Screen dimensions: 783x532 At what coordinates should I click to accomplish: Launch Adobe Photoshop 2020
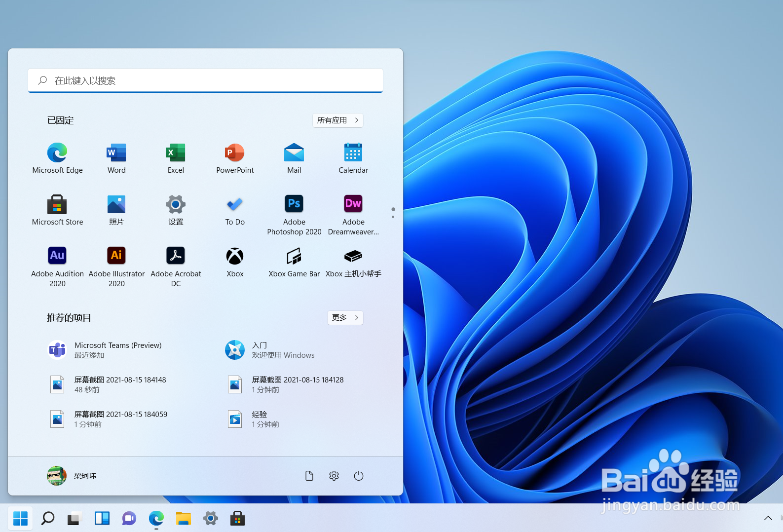click(294, 215)
